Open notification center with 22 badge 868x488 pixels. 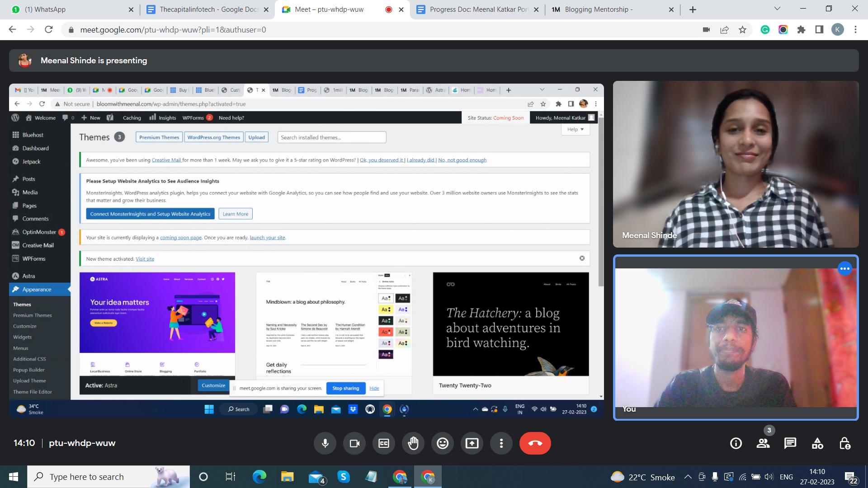pos(851,478)
